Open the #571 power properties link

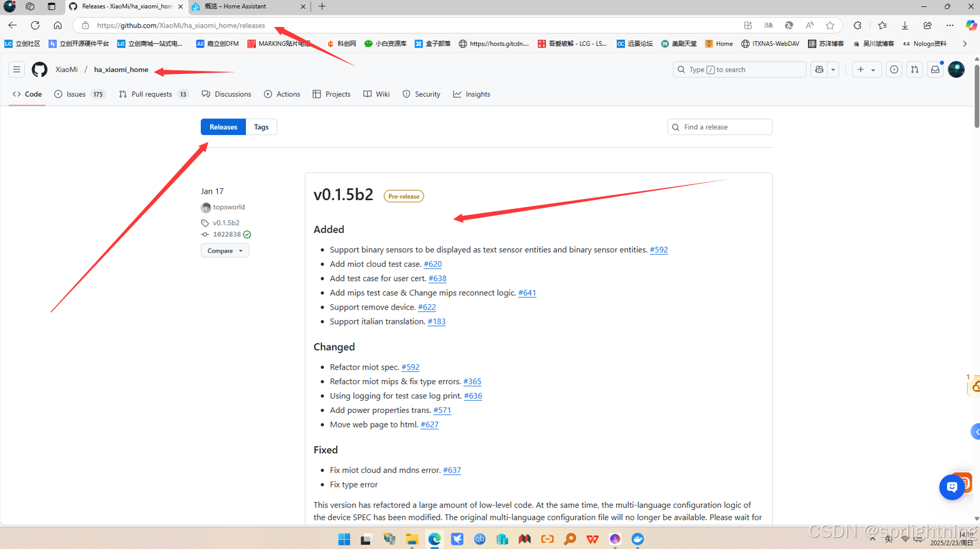coord(442,410)
